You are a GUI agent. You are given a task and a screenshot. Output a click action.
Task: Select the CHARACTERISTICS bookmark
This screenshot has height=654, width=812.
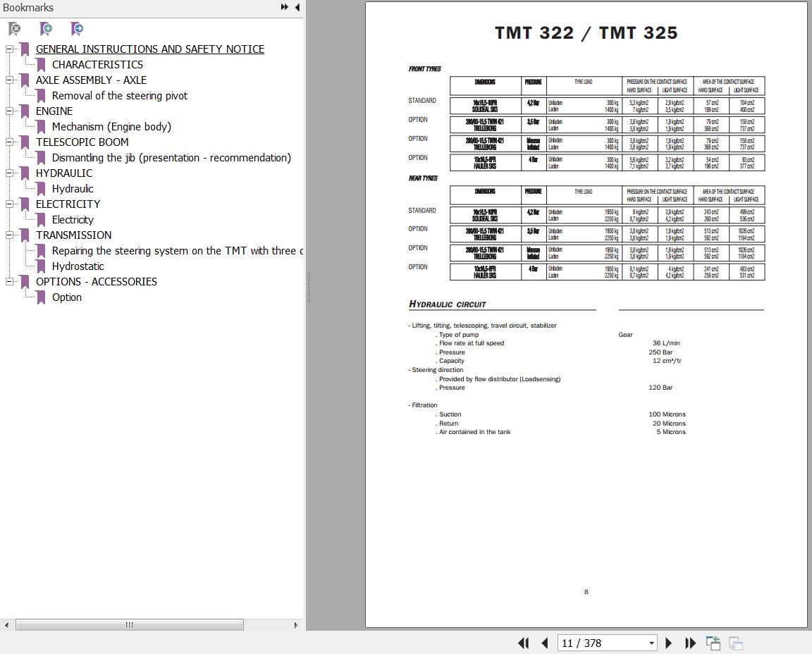tap(97, 65)
